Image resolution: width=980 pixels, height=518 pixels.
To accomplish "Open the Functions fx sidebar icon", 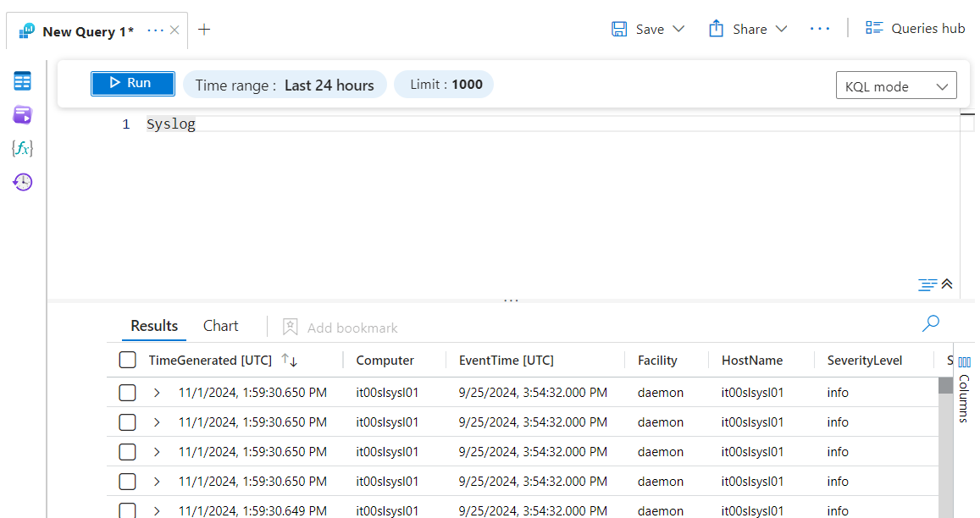I will click(23, 148).
